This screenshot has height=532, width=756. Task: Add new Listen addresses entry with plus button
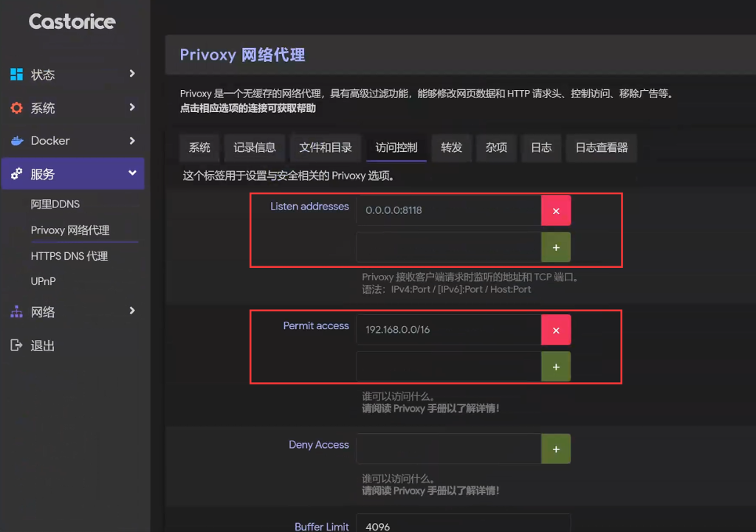[556, 247]
